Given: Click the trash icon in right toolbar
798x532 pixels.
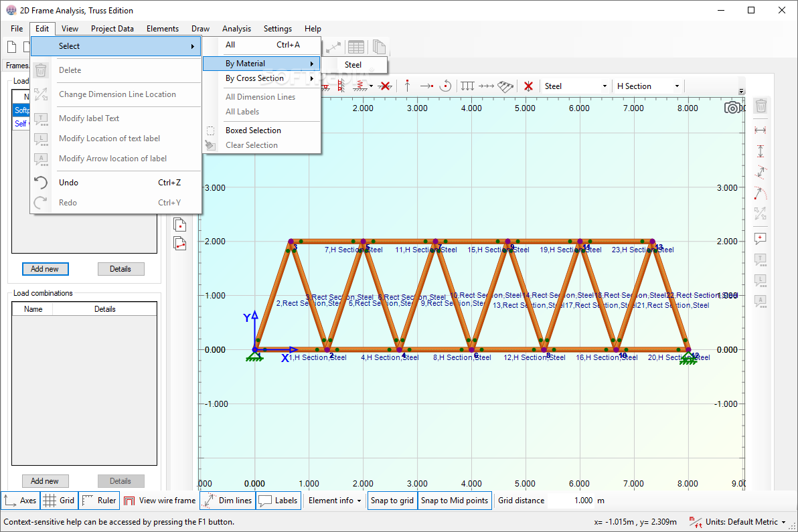Looking at the screenshot, I should (x=761, y=106).
